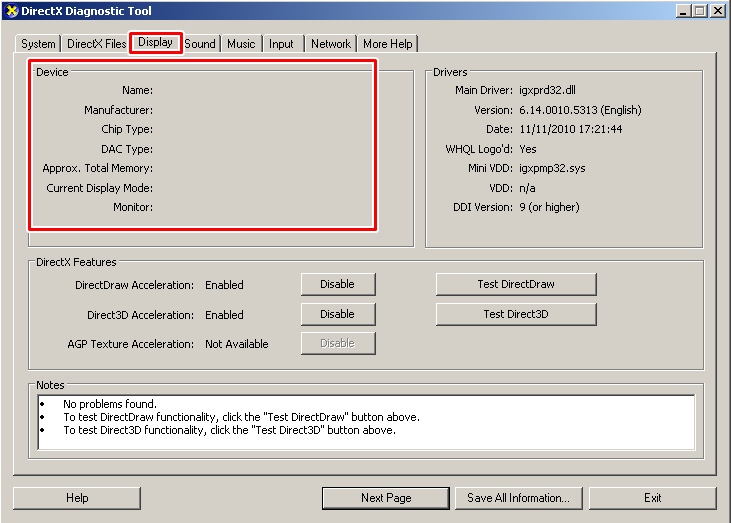
Task: Click the Name label in Device group
Action: coord(138,90)
